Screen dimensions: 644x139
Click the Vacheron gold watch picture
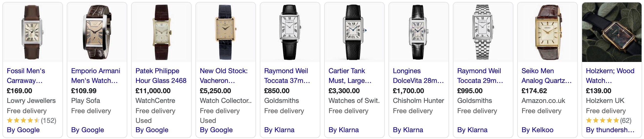pyautogui.click(x=225, y=32)
